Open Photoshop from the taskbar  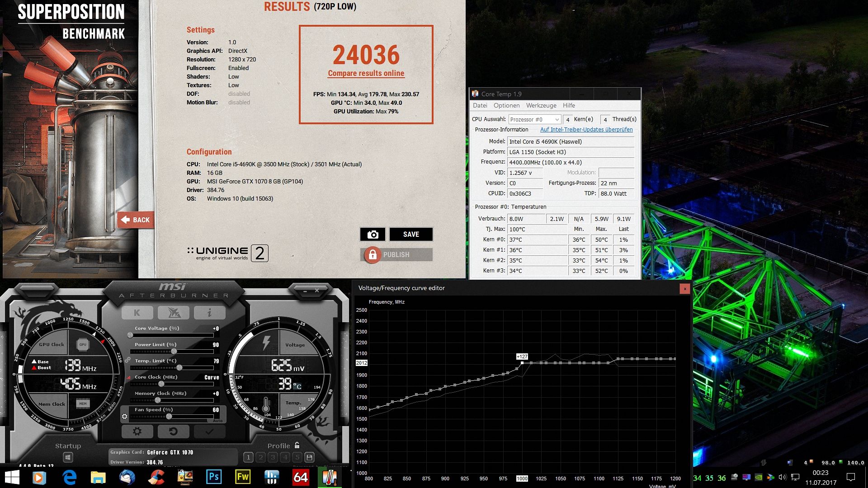[214, 477]
